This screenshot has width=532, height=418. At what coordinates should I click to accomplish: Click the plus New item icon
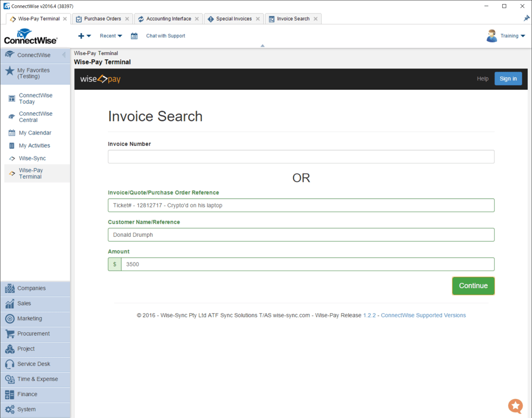click(81, 36)
